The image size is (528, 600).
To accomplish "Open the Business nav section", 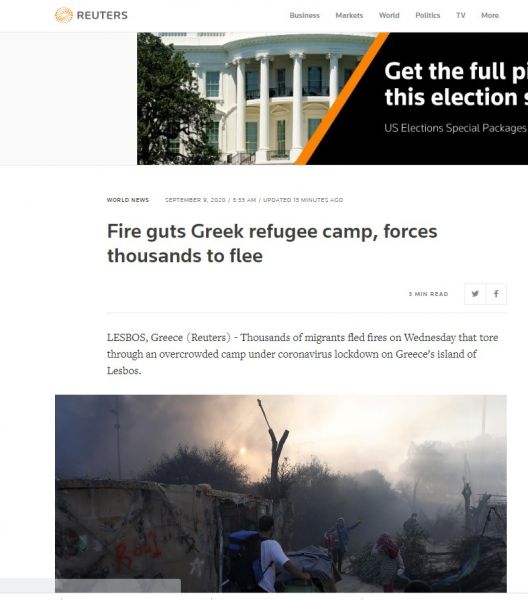I will click(305, 15).
